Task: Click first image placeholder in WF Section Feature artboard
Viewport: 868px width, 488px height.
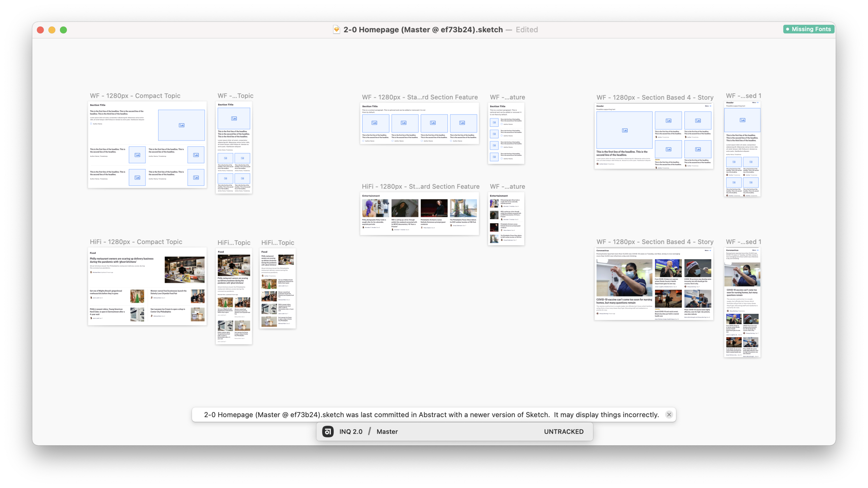Action: coord(375,123)
